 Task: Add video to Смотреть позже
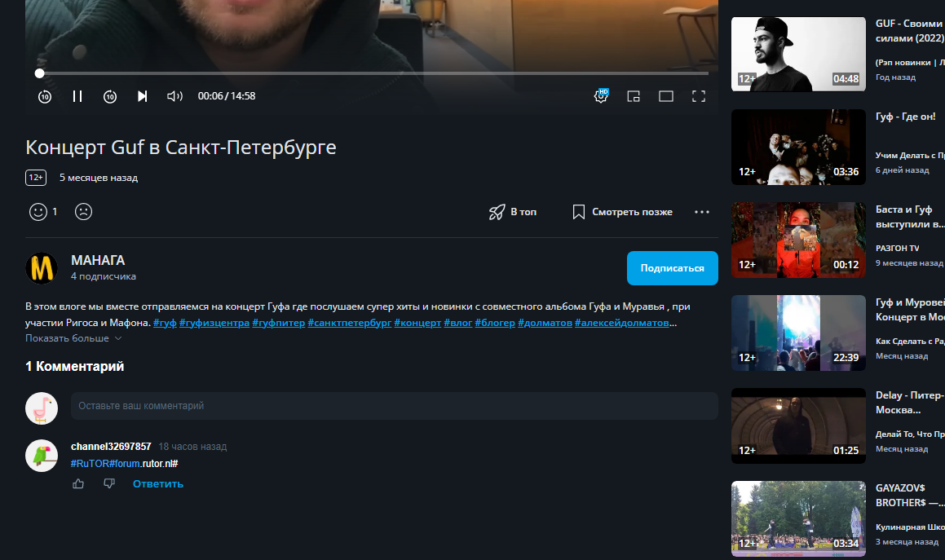point(623,212)
